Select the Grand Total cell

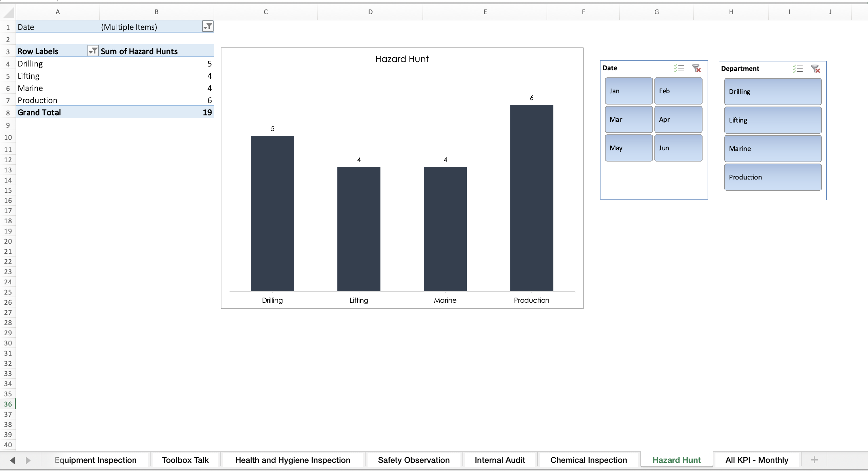pyautogui.click(x=39, y=112)
